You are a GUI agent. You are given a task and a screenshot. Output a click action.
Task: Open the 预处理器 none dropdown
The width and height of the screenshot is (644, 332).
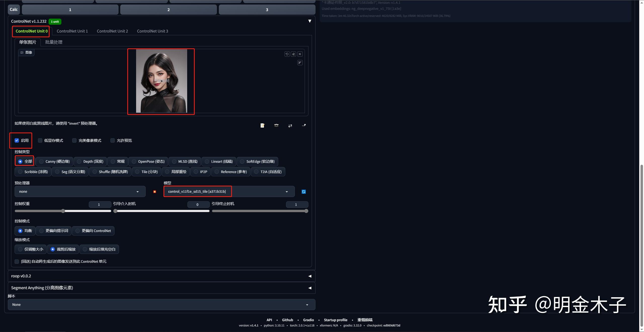pyautogui.click(x=80, y=191)
